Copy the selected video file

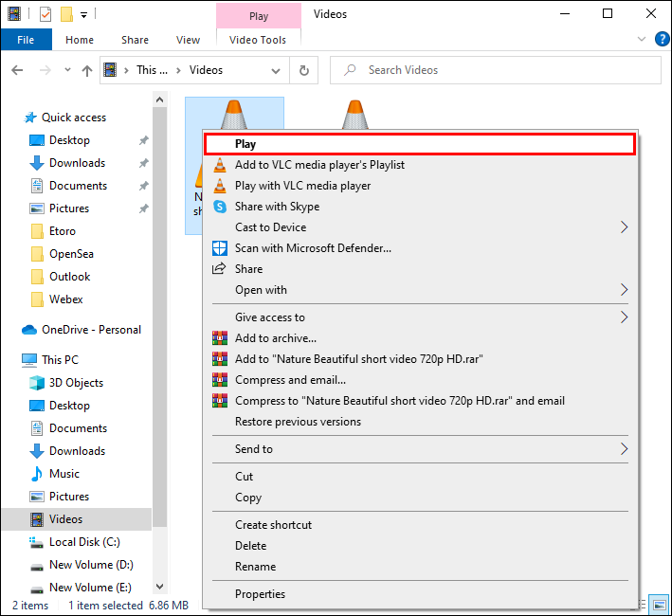click(x=420, y=498)
